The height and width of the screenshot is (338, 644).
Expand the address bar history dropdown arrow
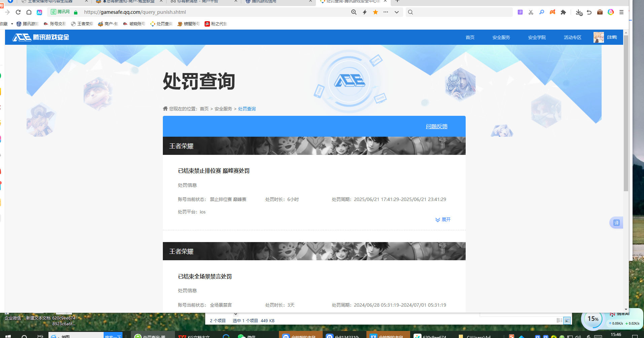point(397,12)
